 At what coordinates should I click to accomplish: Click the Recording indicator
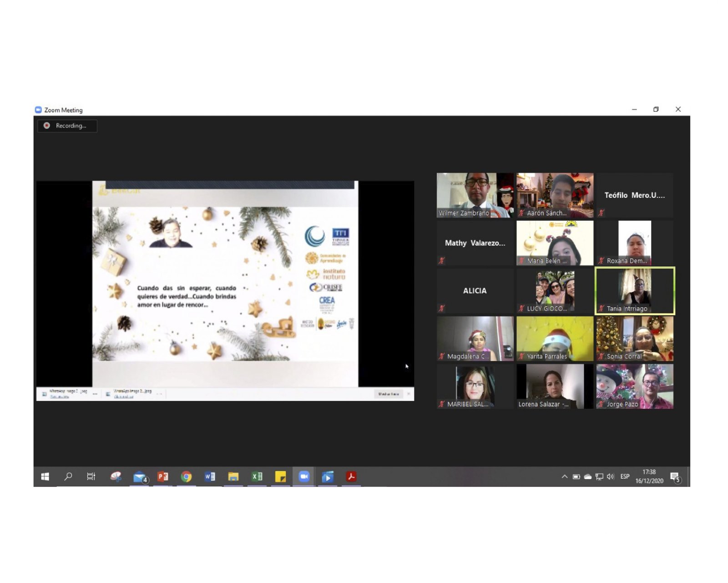[67, 126]
